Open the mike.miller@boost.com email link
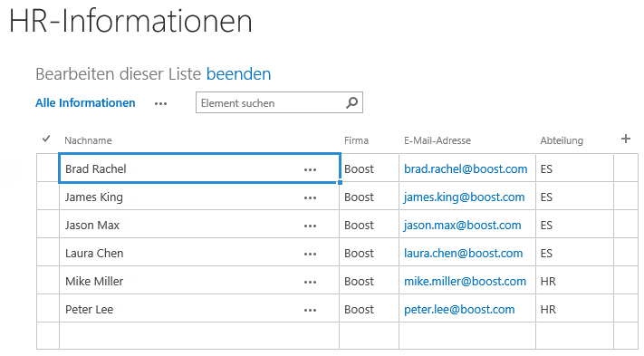 (465, 282)
